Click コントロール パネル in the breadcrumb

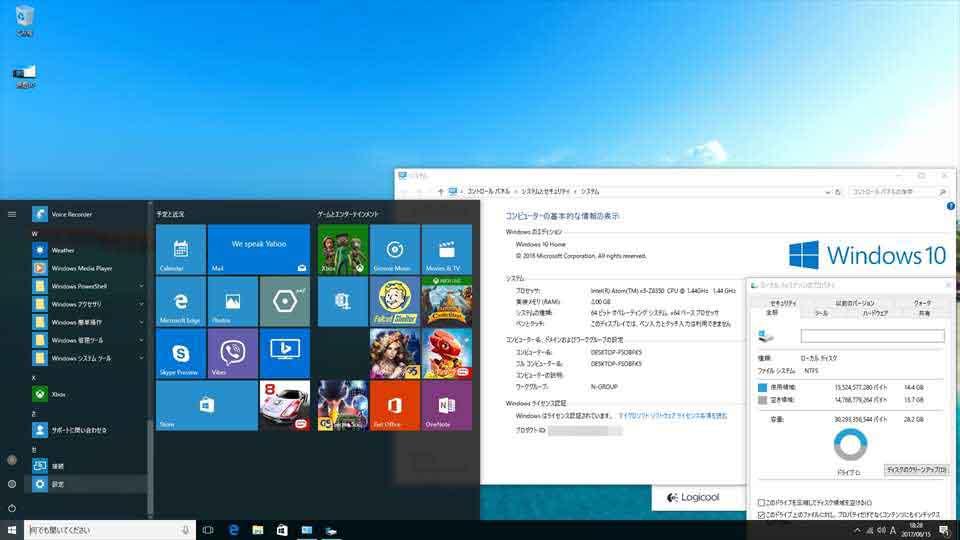488,192
